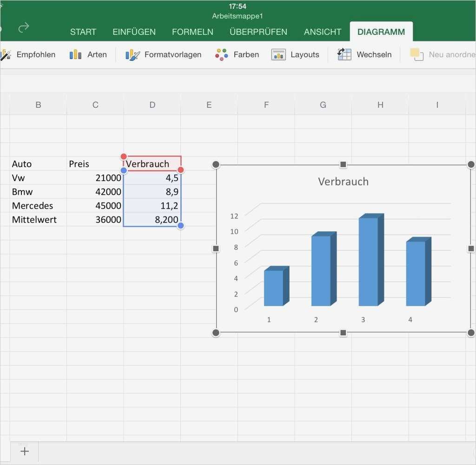The height and width of the screenshot is (465, 476).
Task: Click the cell with value 21000
Action: coord(95,178)
